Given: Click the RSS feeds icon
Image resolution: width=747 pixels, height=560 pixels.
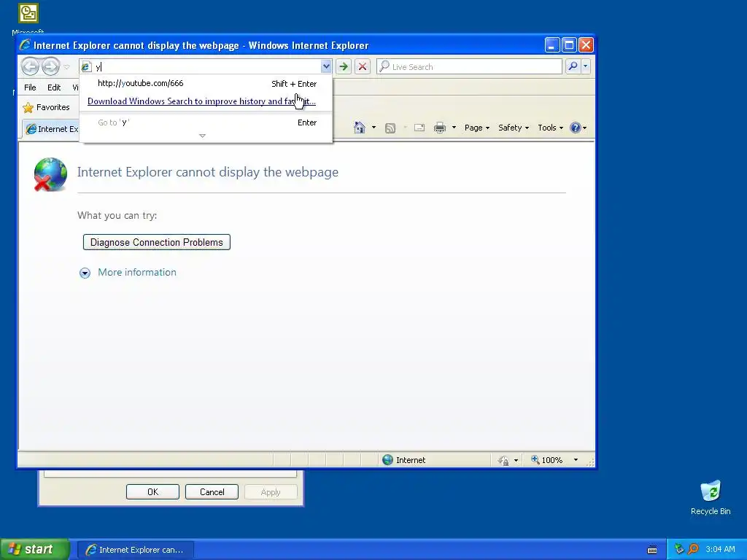Looking at the screenshot, I should point(390,128).
